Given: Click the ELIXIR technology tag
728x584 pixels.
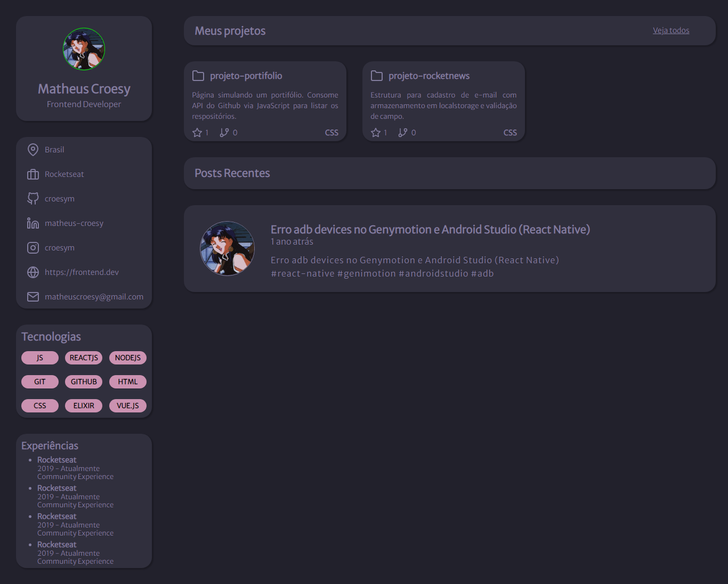Looking at the screenshot, I should tap(84, 405).
